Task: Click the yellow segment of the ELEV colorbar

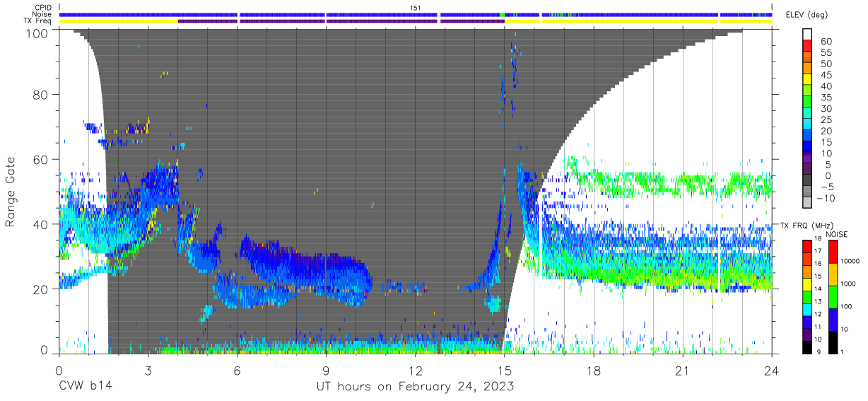Action: point(809,81)
